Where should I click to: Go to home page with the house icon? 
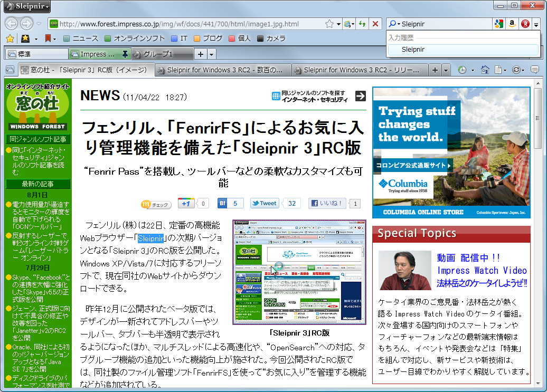tap(485, 70)
